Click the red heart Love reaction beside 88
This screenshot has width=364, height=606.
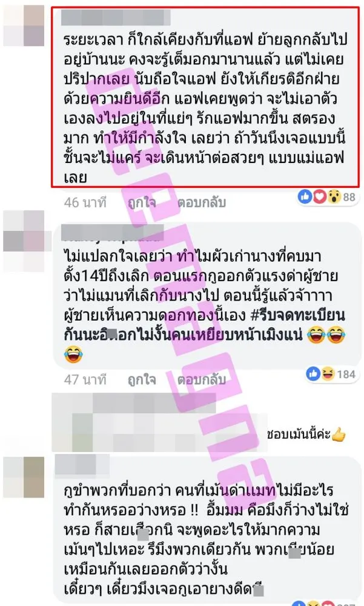tap(319, 197)
